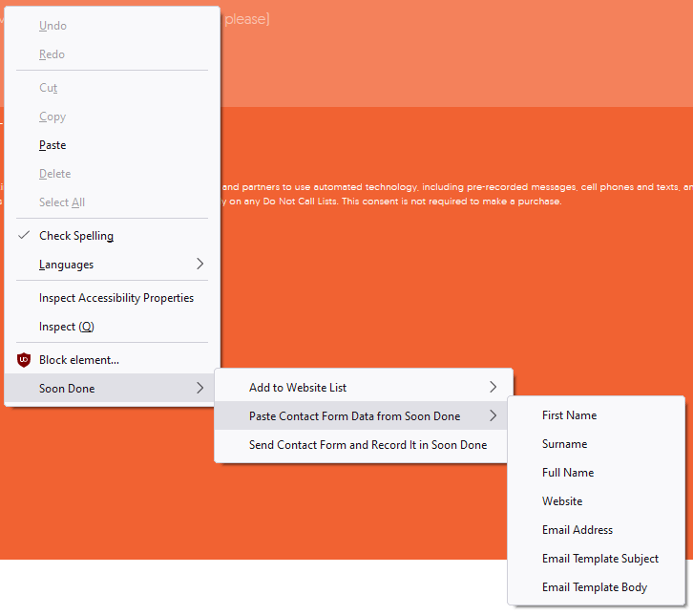This screenshot has width=693, height=616.
Task: Paste the Full Name value
Action: (597, 473)
